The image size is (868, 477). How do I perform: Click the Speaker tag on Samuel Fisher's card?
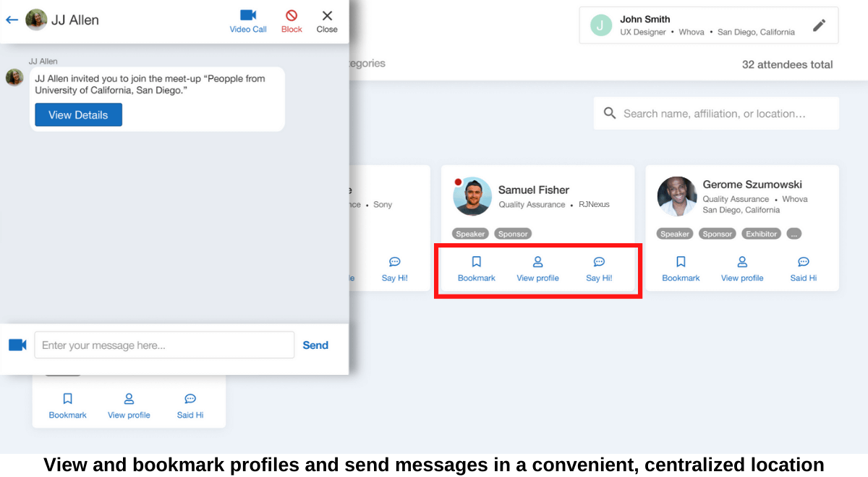coord(470,233)
